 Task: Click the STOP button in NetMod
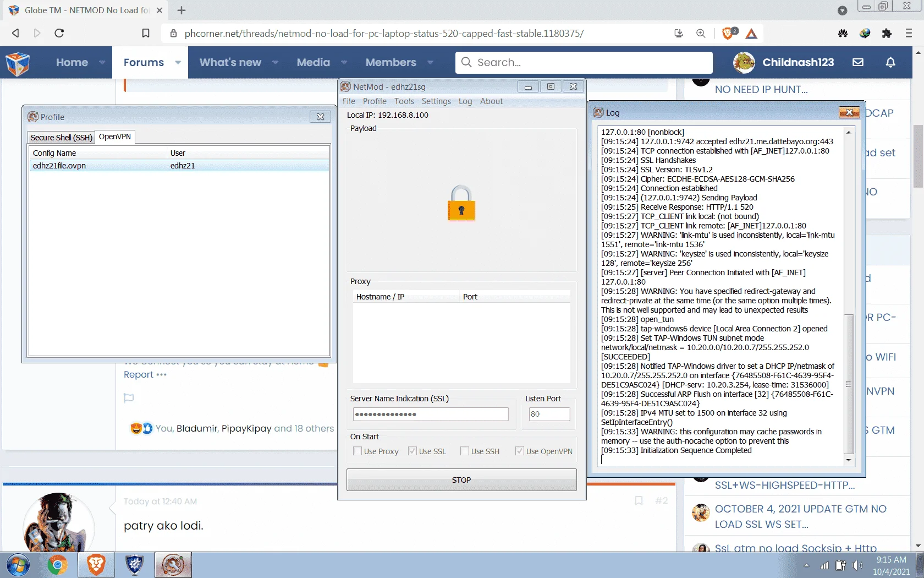tap(461, 480)
